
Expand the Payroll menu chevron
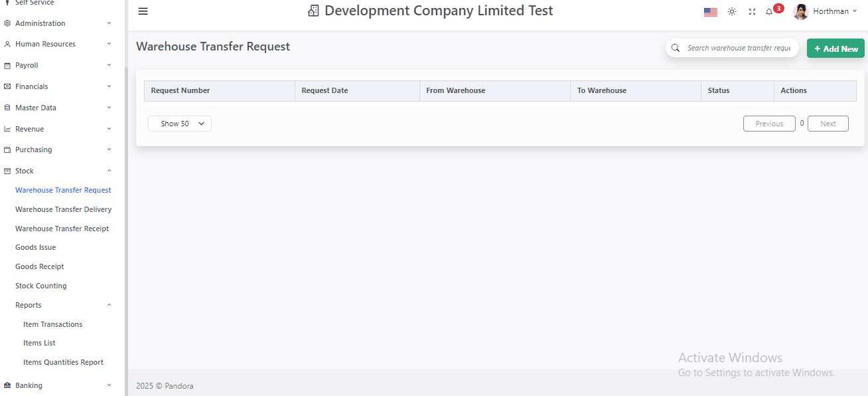tap(109, 65)
